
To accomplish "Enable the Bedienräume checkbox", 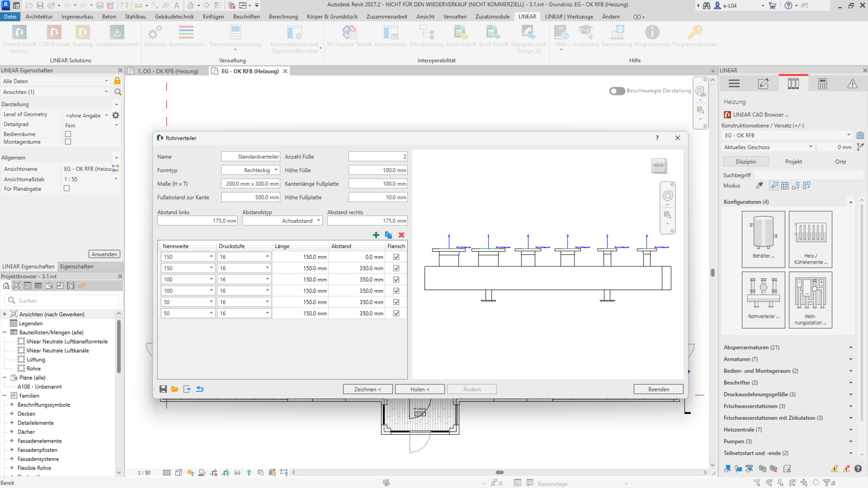I will 68,134.
